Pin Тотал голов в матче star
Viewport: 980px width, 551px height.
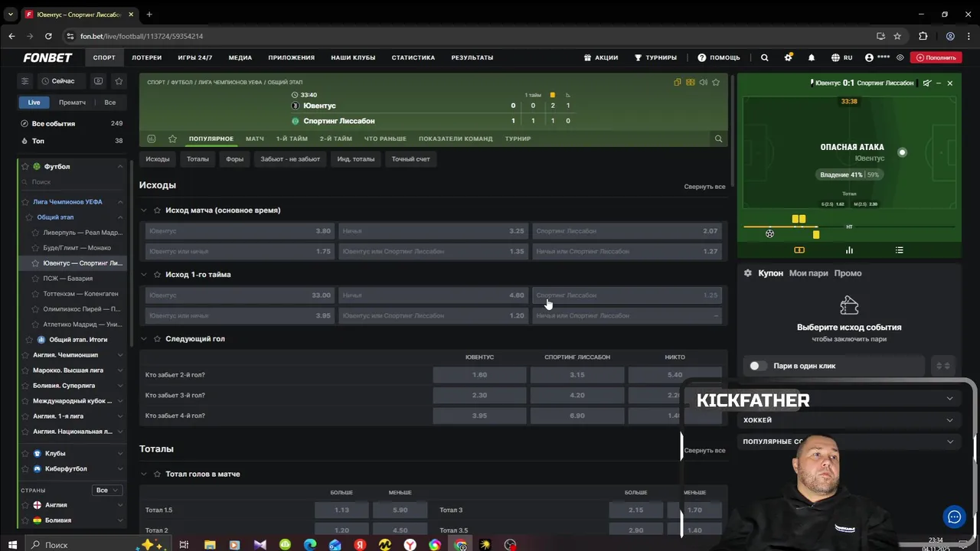click(x=157, y=474)
